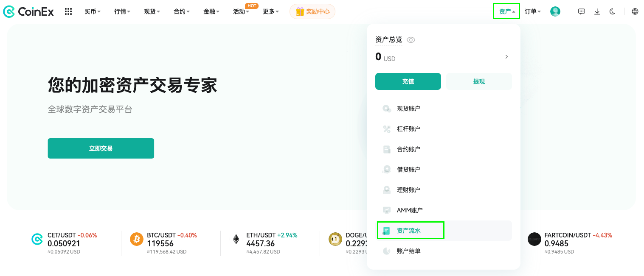The width and height of the screenshot is (644, 276).
Task: Open the 奖励中心 gift reward center
Action: point(312,11)
